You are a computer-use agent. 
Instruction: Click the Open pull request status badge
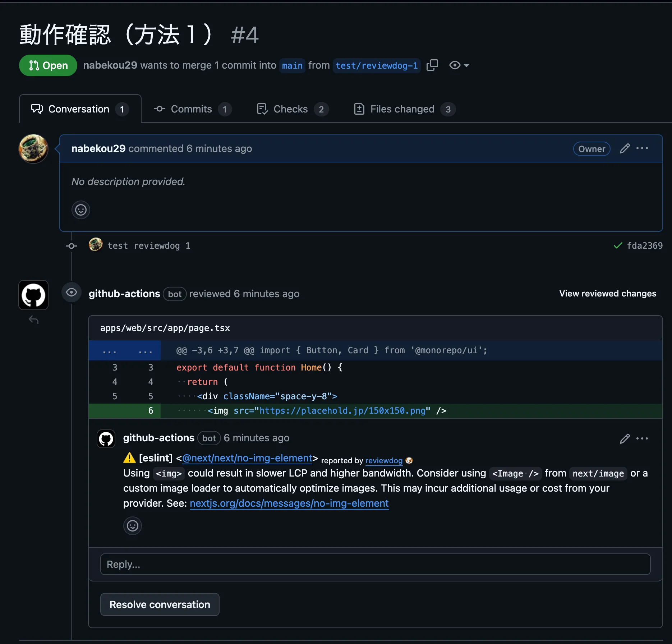48,65
